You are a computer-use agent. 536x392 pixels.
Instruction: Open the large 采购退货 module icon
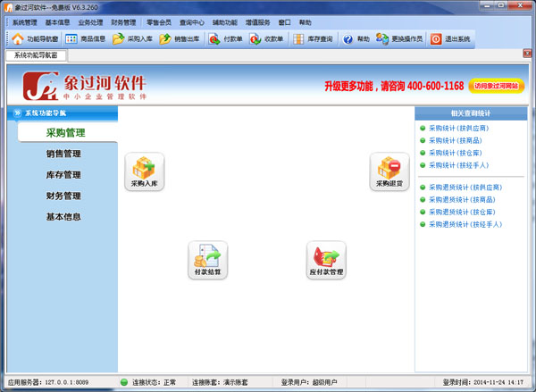pyautogui.click(x=389, y=171)
